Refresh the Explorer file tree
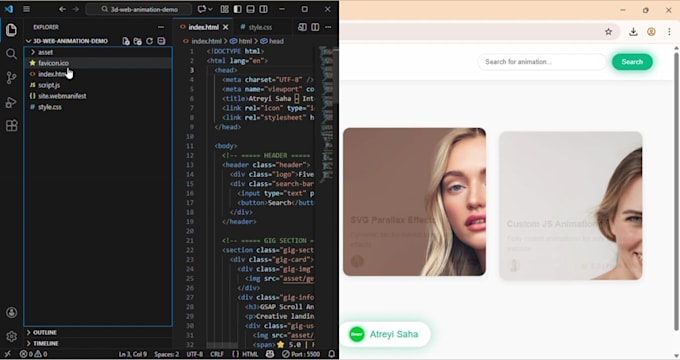This screenshot has width=680, height=360. [150, 41]
